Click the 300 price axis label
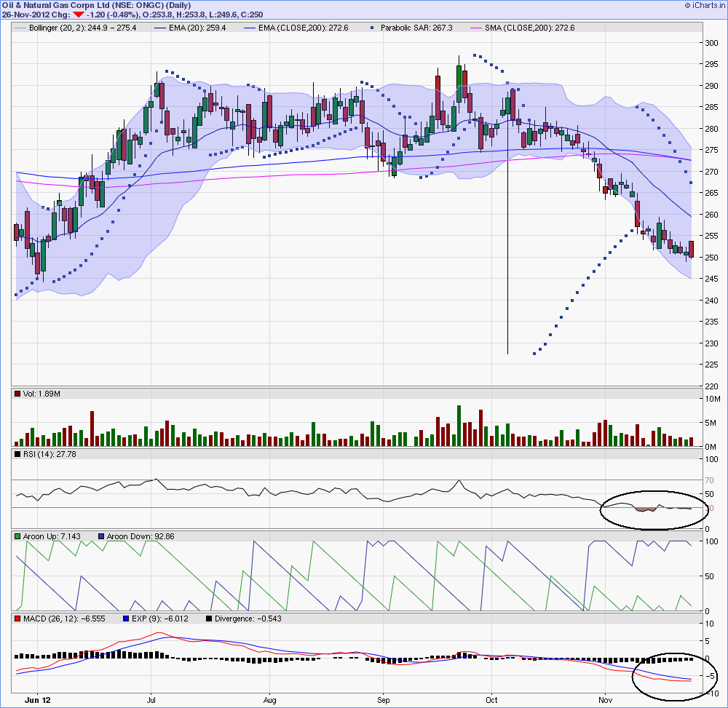The image size is (728, 708). pos(711,43)
